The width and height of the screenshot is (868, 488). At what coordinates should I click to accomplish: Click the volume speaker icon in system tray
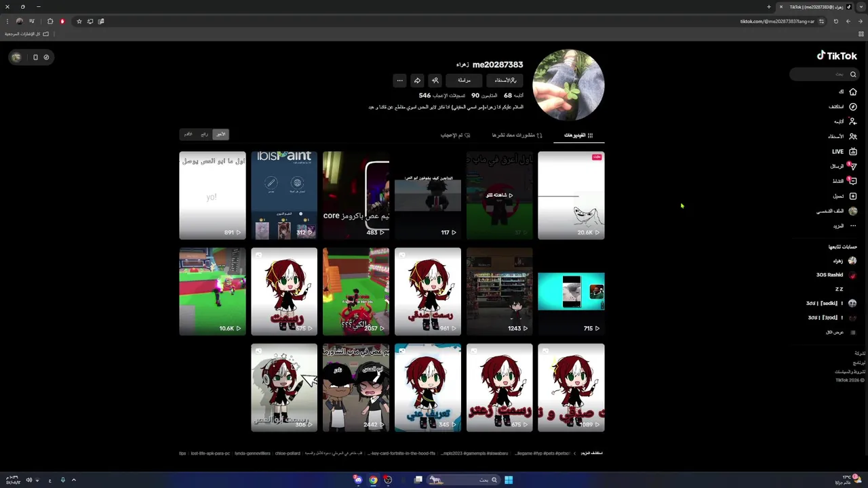coord(28,480)
